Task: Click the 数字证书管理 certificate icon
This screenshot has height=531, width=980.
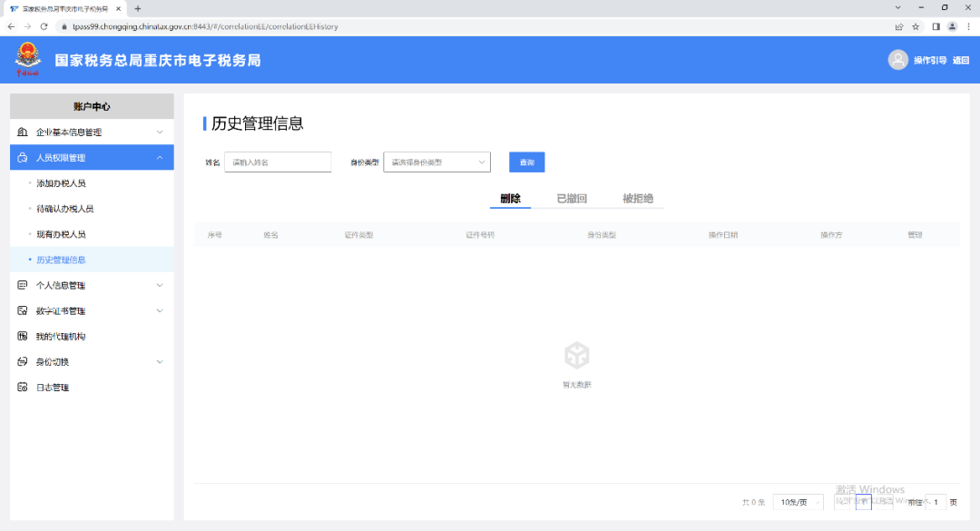Action: pyautogui.click(x=23, y=310)
